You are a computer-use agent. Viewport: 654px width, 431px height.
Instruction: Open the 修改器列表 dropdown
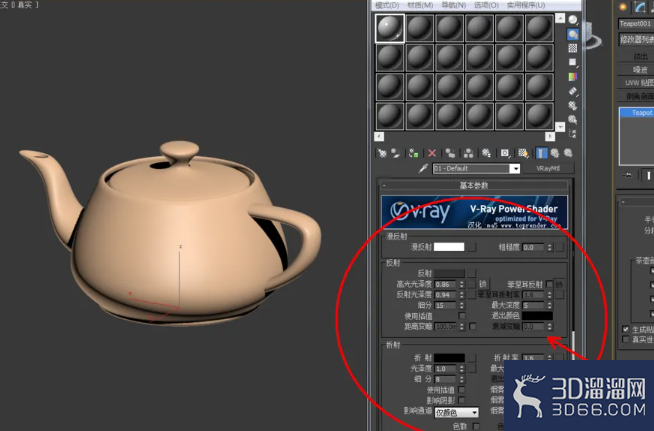click(x=636, y=40)
